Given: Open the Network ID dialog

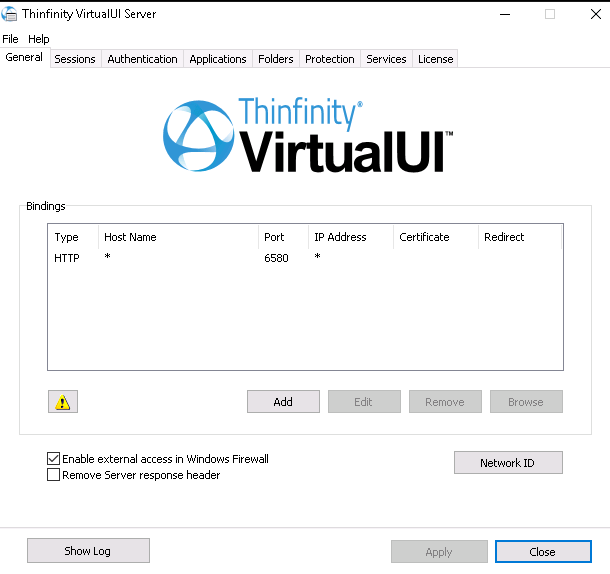Looking at the screenshot, I should pyautogui.click(x=508, y=462).
